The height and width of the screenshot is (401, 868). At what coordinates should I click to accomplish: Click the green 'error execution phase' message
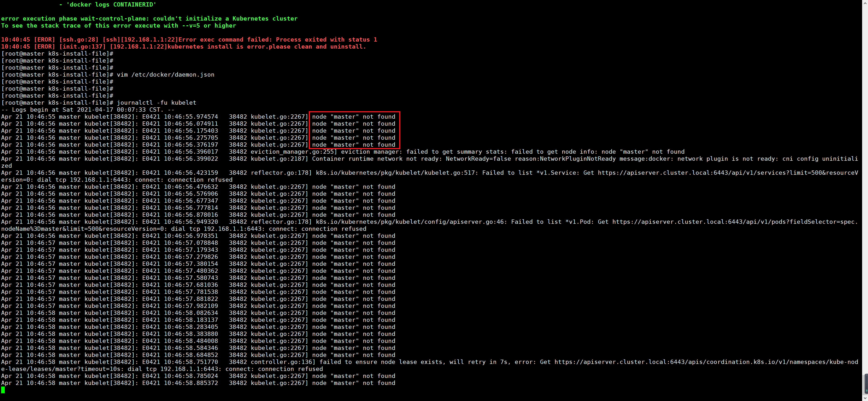(149, 19)
